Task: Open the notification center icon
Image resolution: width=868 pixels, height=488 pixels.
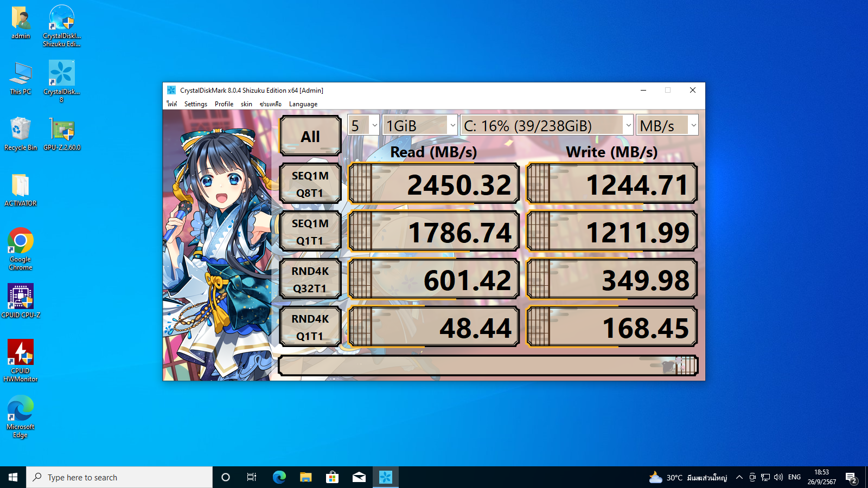Action: [x=851, y=477]
